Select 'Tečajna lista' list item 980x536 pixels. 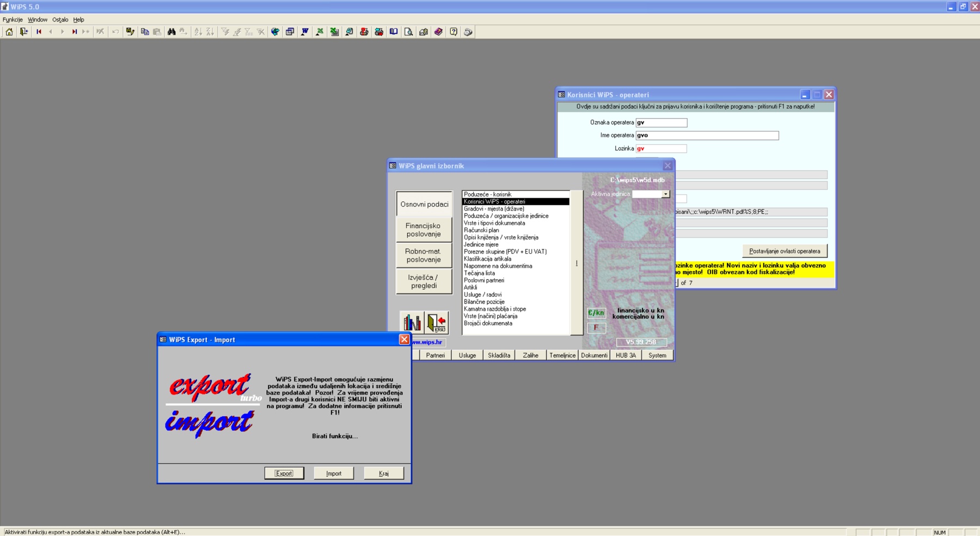pyautogui.click(x=516, y=273)
